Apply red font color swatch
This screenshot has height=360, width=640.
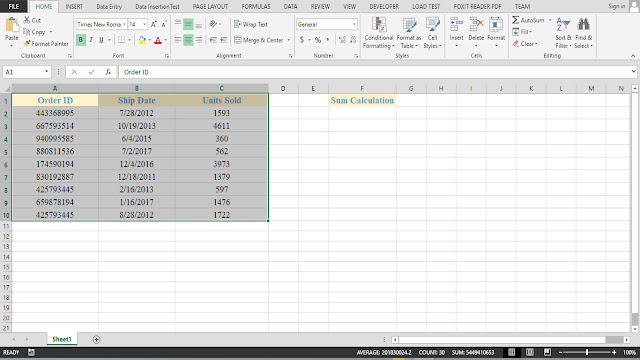click(x=158, y=40)
